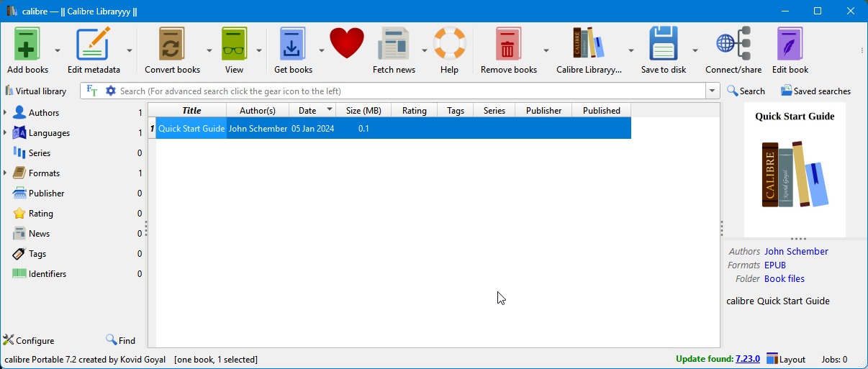Screen dimensions: 868x369
Task: Open the Calibre Library switcher icon
Action: pos(589,45)
